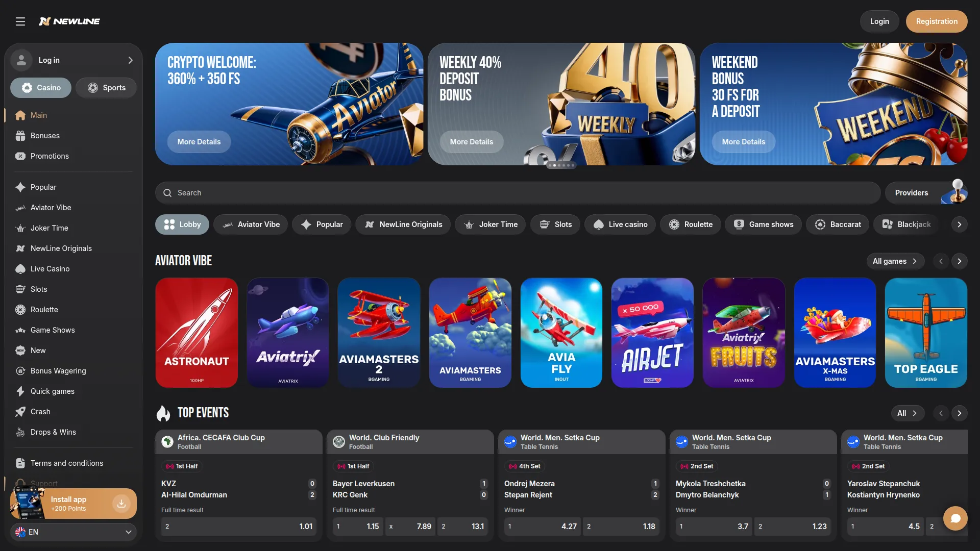Click the Promotions ticket icon
The width and height of the screenshot is (980, 551).
tap(20, 156)
